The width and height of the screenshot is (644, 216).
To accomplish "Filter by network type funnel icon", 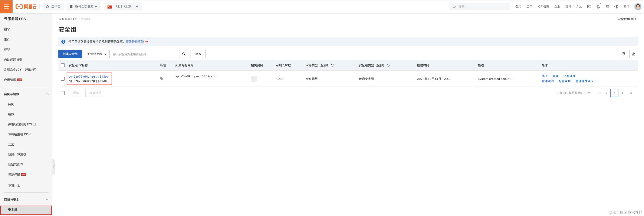I will pos(332,65).
